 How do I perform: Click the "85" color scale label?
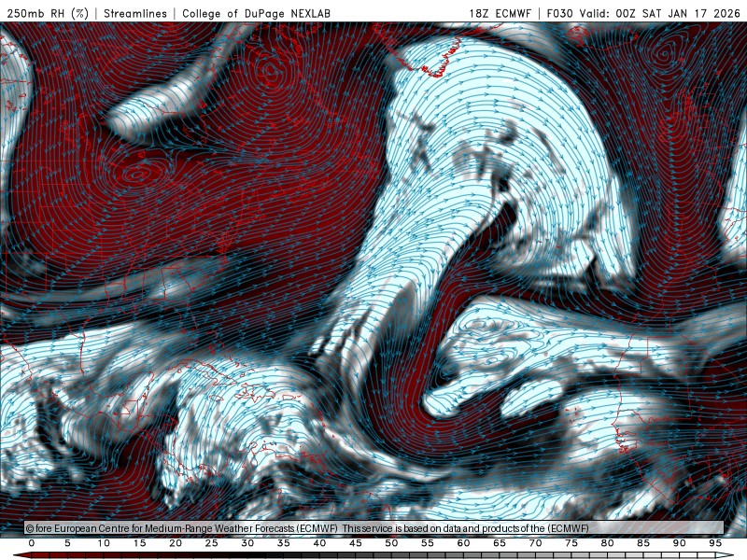643,543
